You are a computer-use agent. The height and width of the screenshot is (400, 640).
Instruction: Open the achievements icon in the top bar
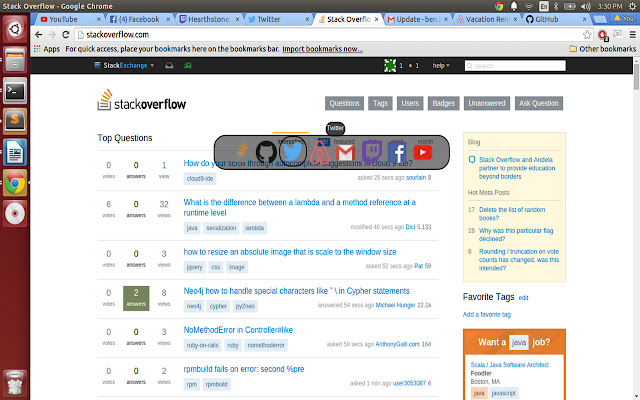(x=188, y=65)
